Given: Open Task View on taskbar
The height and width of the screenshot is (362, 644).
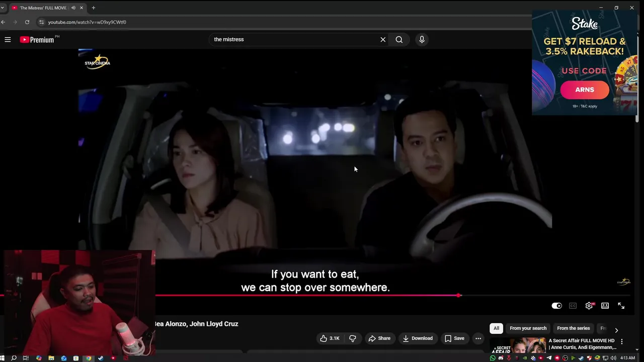Looking at the screenshot, I should click(26, 358).
